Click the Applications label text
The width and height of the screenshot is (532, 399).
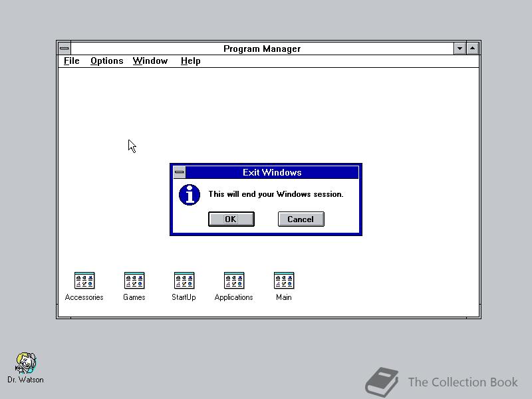[234, 297]
